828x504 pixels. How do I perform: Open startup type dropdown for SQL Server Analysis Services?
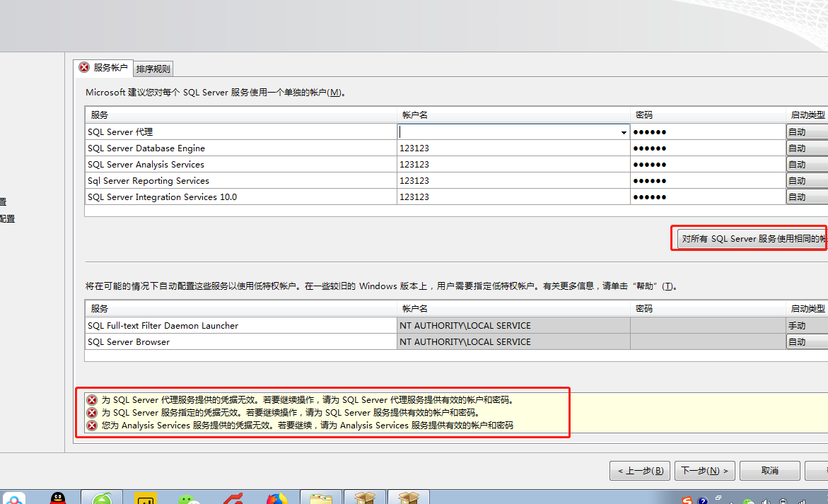[807, 165]
